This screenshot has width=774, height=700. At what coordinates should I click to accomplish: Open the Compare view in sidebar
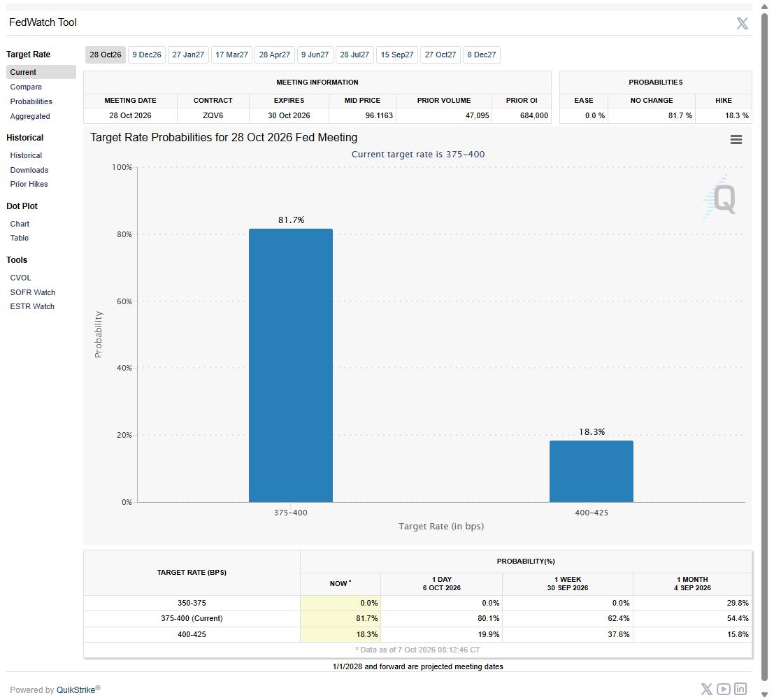pyautogui.click(x=26, y=87)
